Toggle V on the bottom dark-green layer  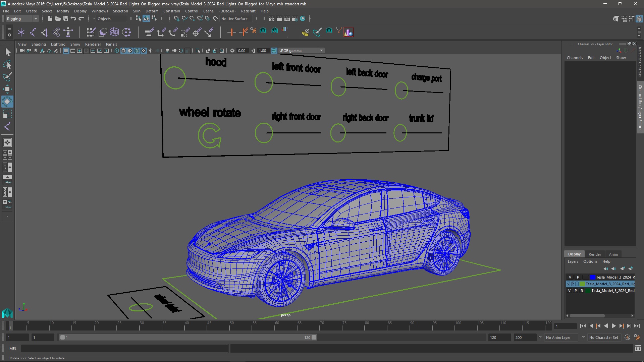click(x=569, y=291)
